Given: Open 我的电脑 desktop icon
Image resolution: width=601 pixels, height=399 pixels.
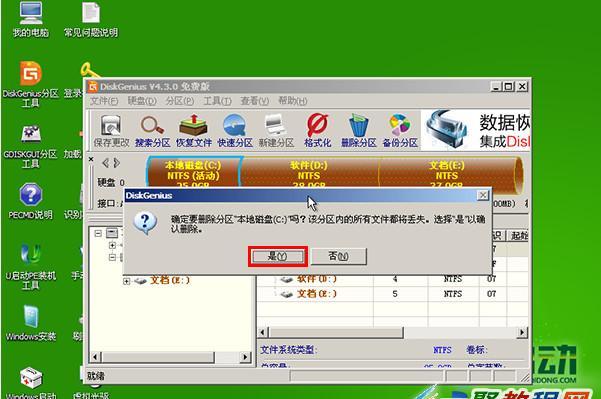Looking at the screenshot, I should [31, 20].
